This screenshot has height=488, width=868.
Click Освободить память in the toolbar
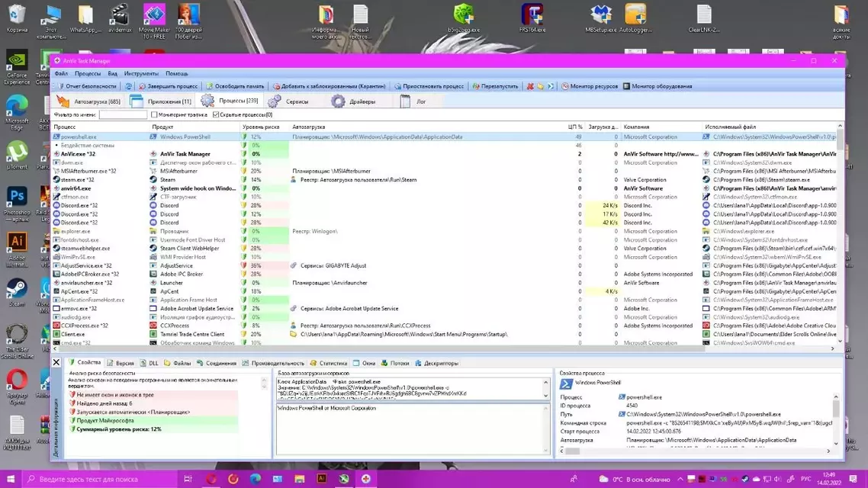click(235, 86)
